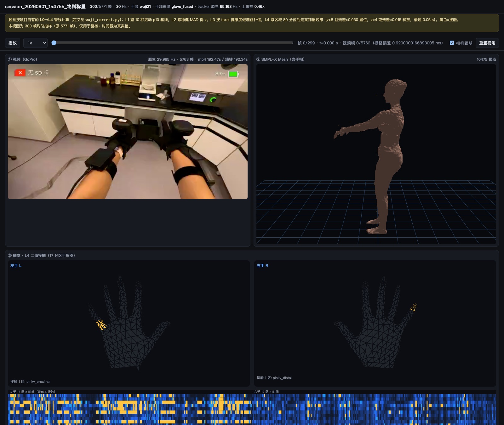Click the middle of the timeline track

click(174, 43)
